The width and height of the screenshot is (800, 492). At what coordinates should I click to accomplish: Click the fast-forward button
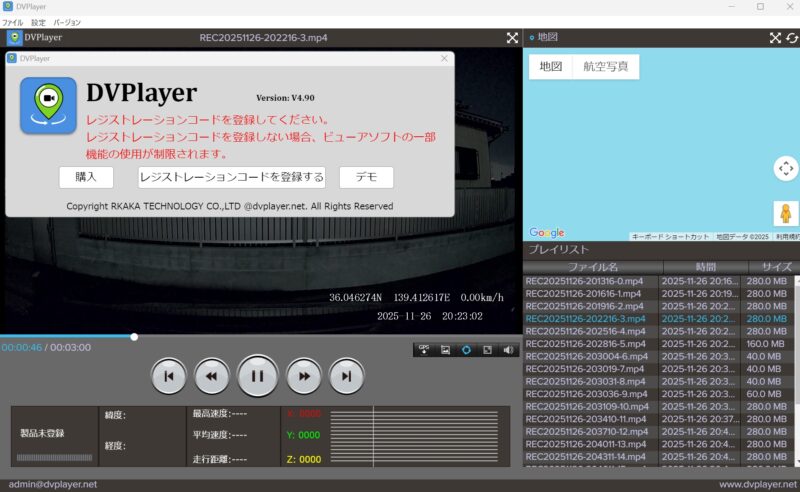(x=303, y=376)
